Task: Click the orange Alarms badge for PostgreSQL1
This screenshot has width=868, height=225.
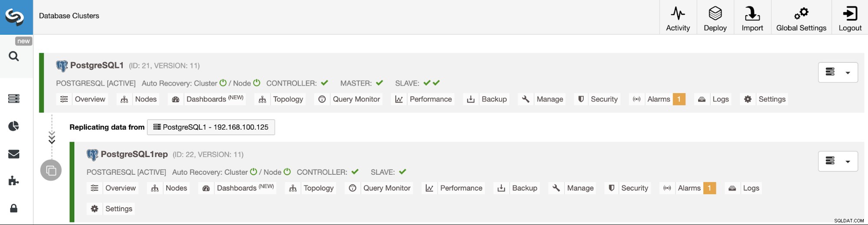Action: 679,99
